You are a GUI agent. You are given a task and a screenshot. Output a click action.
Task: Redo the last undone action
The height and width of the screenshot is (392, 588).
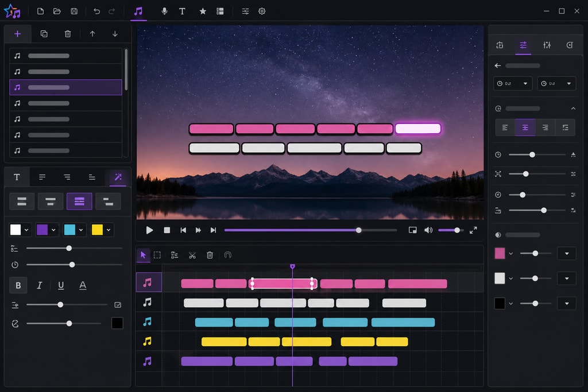click(x=112, y=11)
